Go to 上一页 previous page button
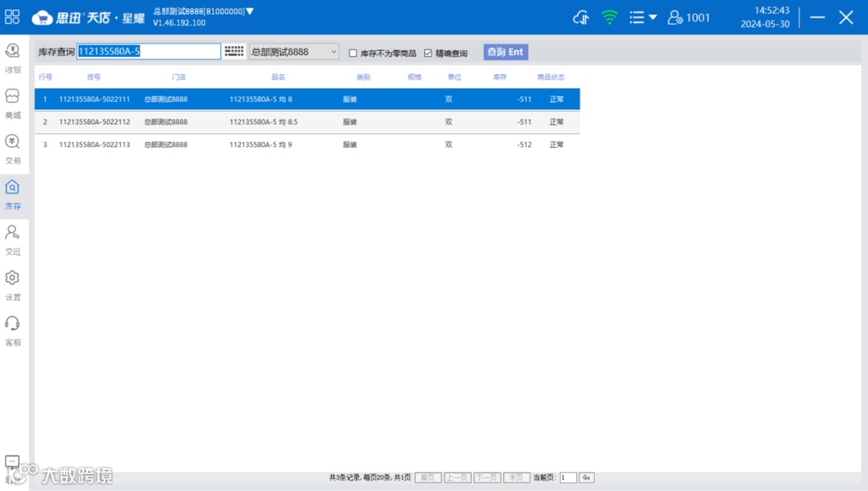The height and width of the screenshot is (491, 868). [457, 477]
